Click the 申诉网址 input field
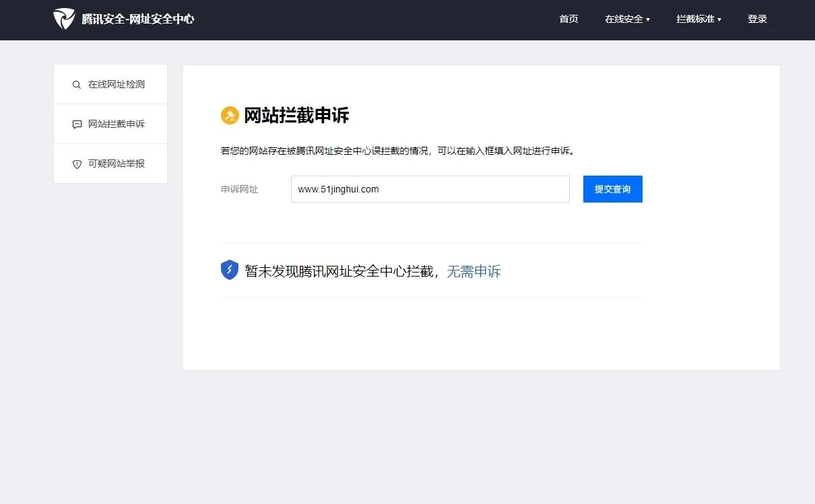 pos(430,189)
